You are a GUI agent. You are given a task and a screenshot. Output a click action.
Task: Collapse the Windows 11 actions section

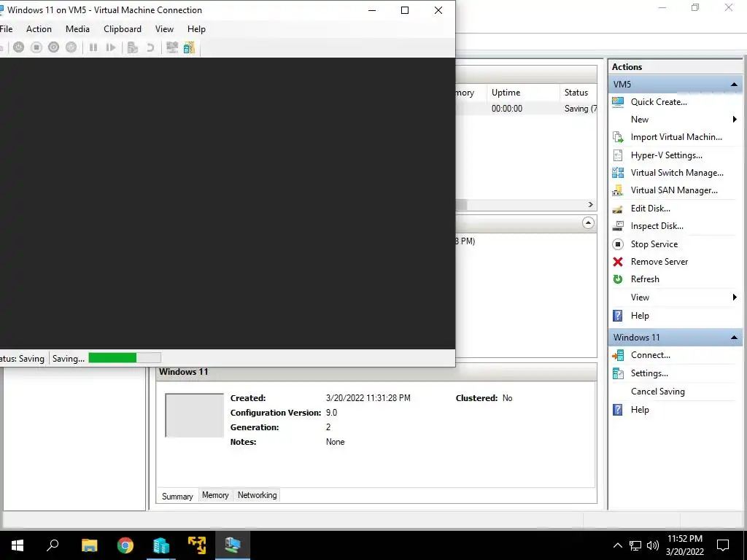click(x=734, y=338)
